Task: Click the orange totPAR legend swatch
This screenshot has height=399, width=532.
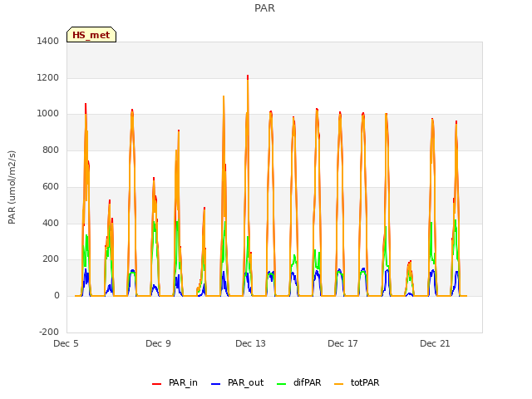Action: (x=339, y=384)
